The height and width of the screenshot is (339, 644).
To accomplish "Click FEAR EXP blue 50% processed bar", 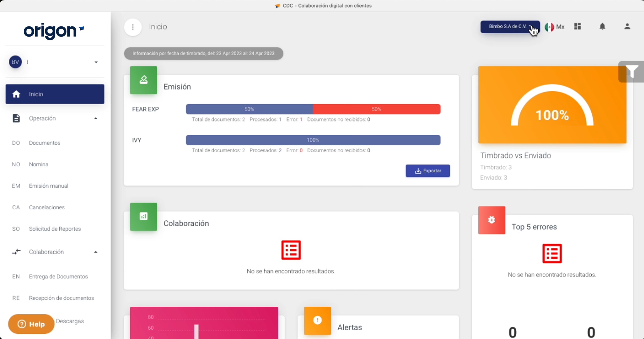I will tap(249, 109).
